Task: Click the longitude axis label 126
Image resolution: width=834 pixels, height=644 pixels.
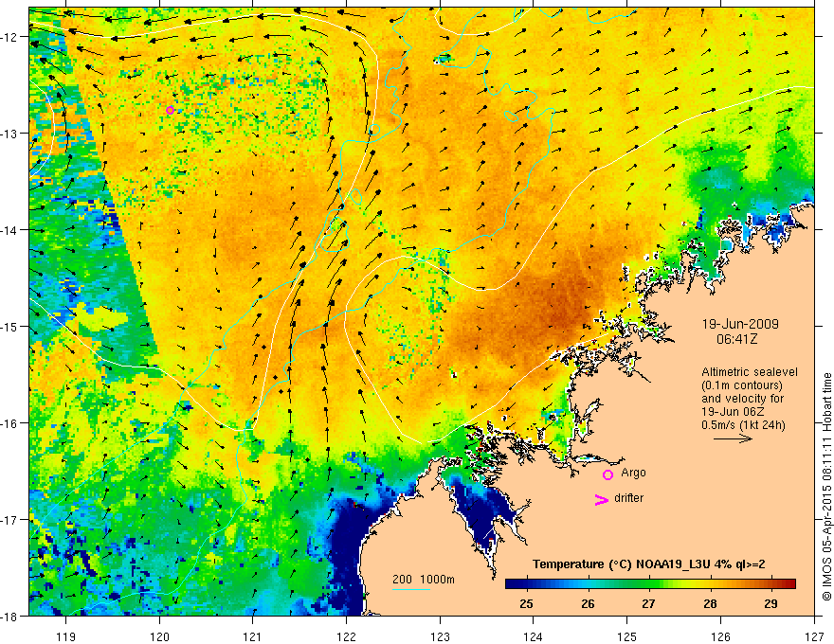Action: click(720, 636)
